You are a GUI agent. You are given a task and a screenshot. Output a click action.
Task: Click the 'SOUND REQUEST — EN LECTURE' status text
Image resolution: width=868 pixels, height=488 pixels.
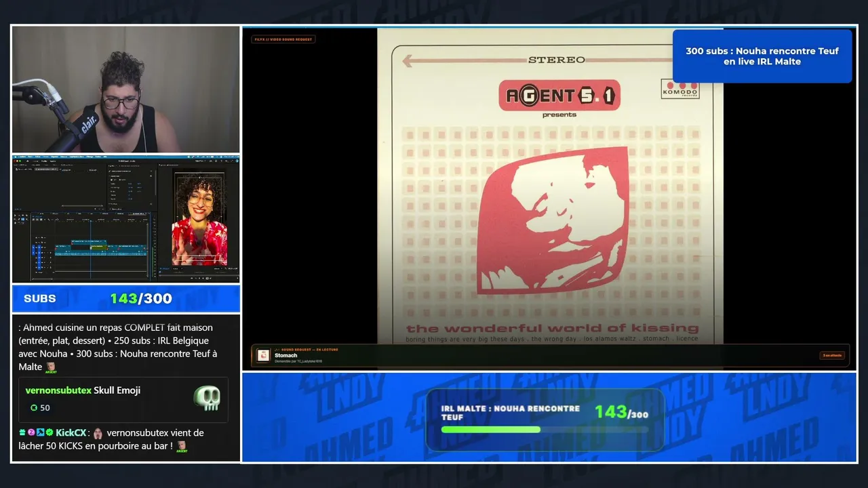tap(309, 350)
